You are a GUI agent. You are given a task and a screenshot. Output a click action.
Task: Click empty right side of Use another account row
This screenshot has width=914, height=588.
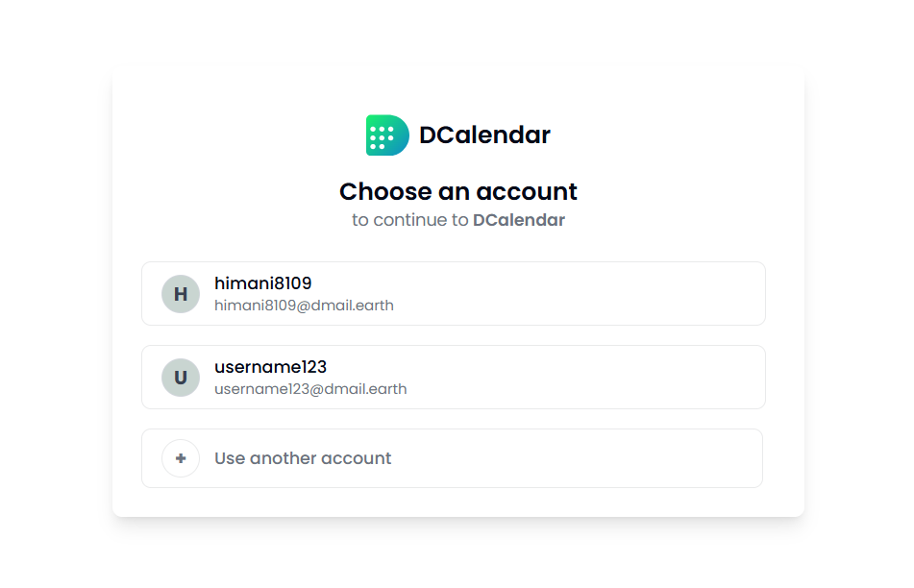coord(654,458)
